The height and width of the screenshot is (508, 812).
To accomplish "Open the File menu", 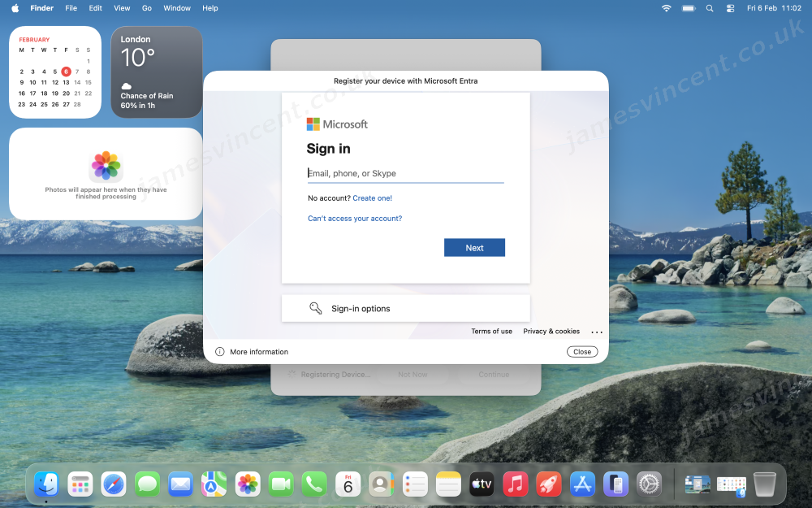I will (x=71, y=8).
